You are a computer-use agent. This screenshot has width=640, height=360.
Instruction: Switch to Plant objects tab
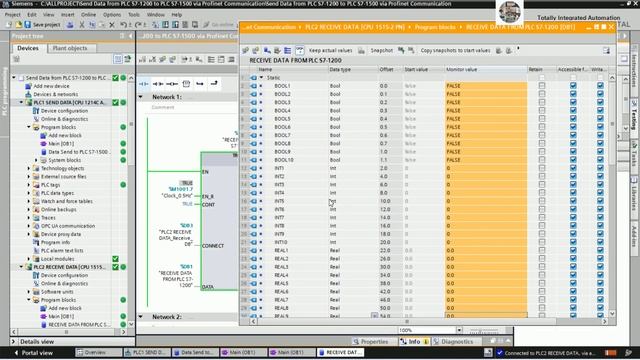pyautogui.click(x=70, y=48)
